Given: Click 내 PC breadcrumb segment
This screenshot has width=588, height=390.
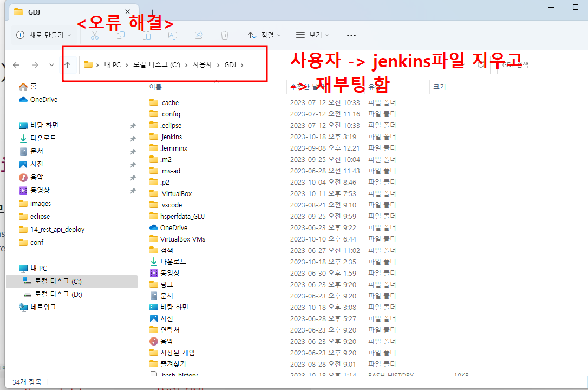Looking at the screenshot, I should 113,65.
